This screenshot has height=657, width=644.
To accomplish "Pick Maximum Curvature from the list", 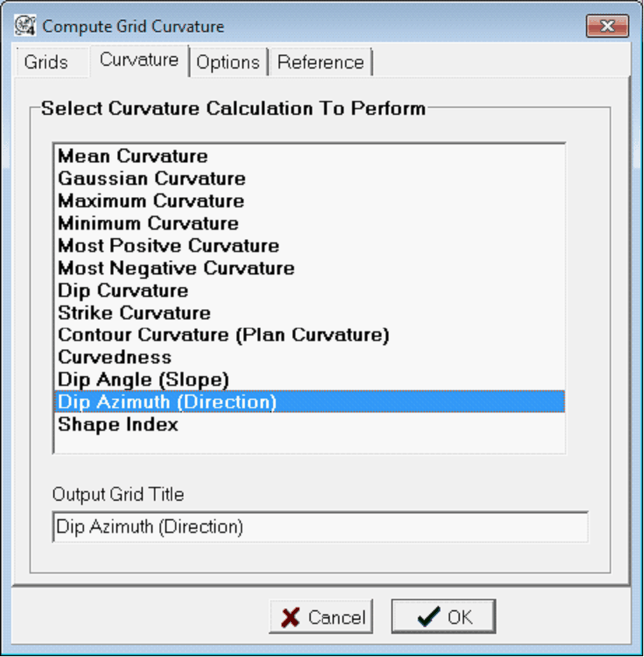I will click(x=150, y=201).
